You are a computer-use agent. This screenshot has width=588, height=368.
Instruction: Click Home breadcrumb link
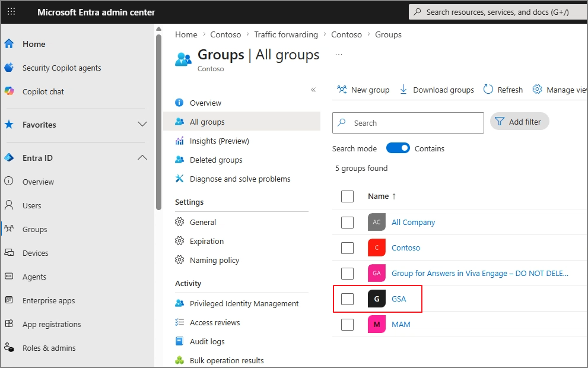click(186, 34)
